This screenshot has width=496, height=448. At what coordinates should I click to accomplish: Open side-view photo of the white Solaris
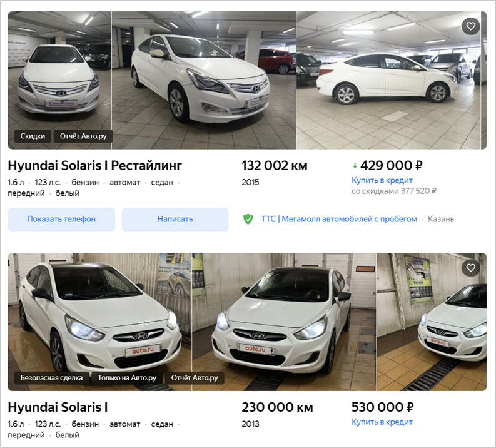click(x=388, y=80)
